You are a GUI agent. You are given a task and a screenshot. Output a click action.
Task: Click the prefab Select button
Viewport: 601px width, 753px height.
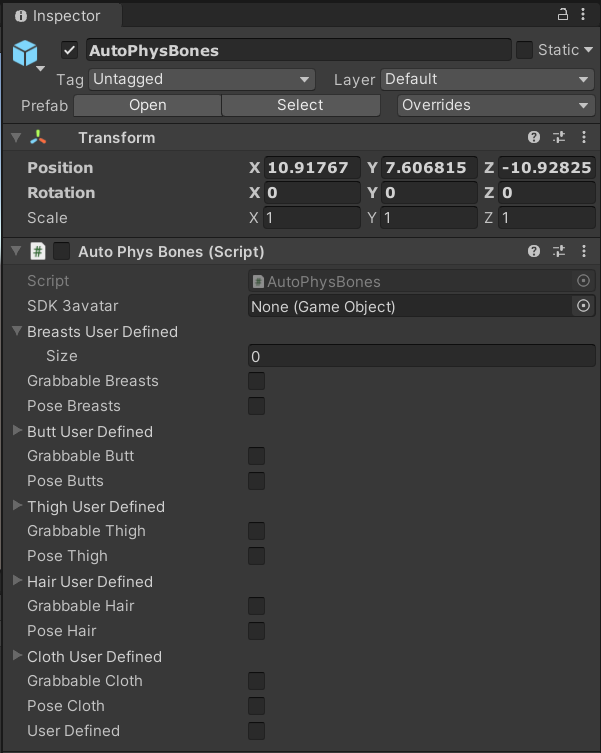(300, 105)
